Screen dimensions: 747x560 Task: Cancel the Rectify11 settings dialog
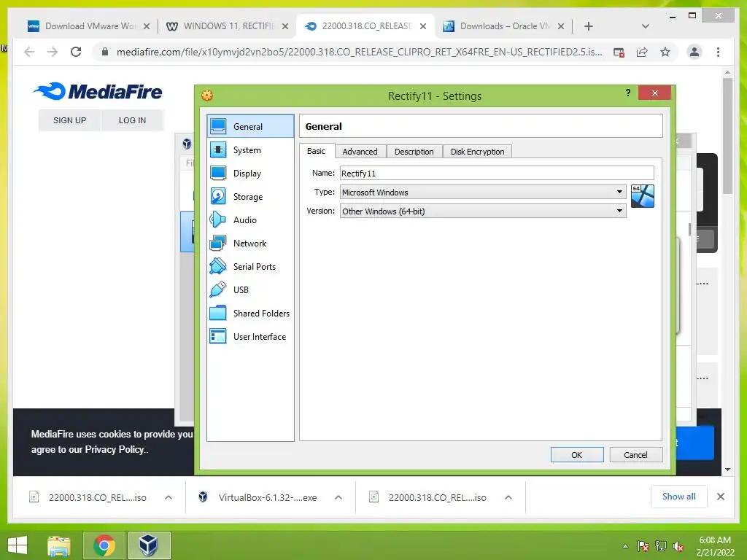point(635,455)
